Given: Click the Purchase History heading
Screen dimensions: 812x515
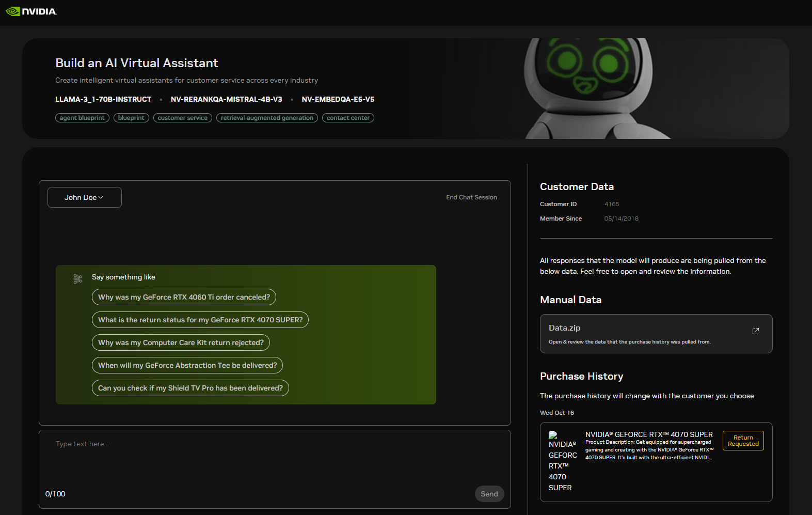Looking at the screenshot, I should (x=582, y=376).
